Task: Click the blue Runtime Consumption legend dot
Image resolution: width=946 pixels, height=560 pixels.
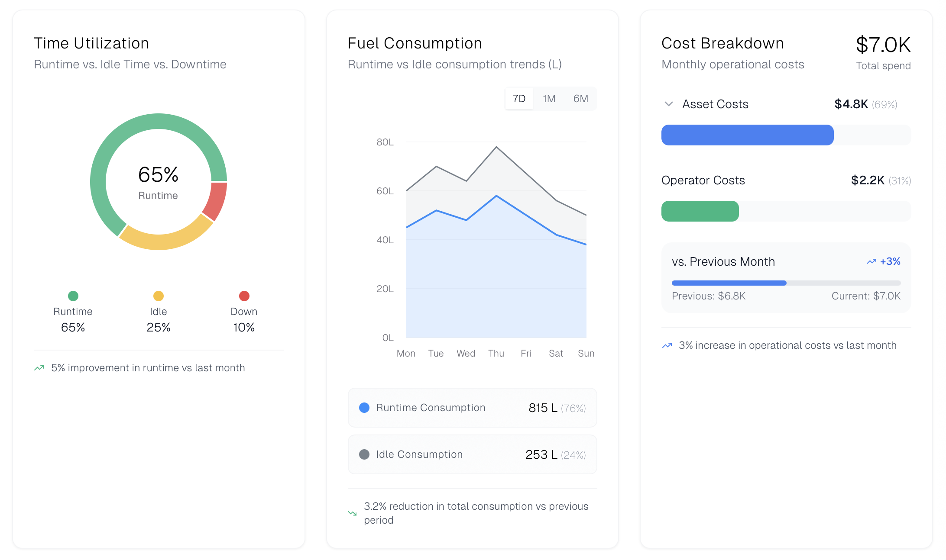Action: pyautogui.click(x=364, y=408)
